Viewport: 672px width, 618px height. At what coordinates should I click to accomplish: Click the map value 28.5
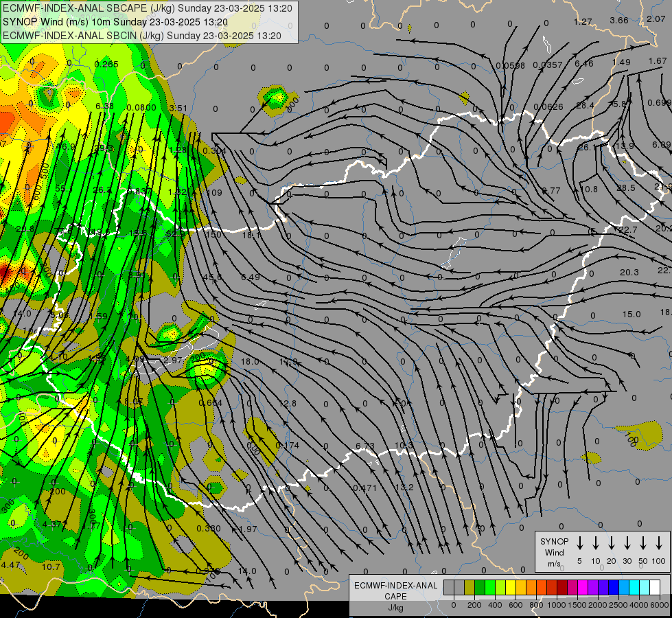click(x=626, y=188)
